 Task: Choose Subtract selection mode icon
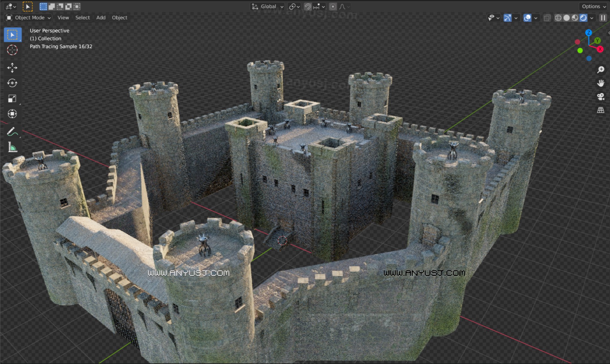[x=60, y=6]
